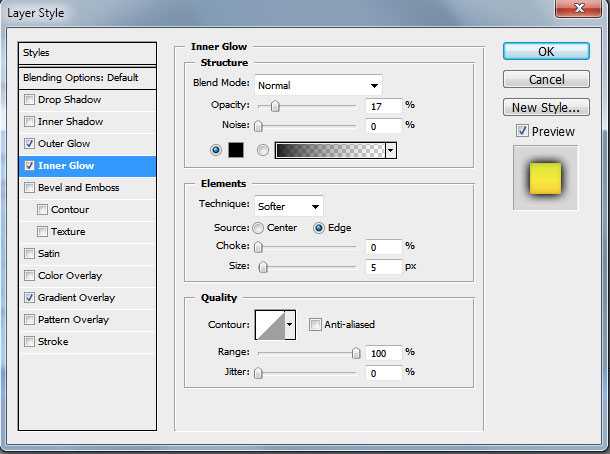Viewport: 610px width, 454px height.
Task: Enable the Bevel and Emboss checkbox
Action: point(30,188)
